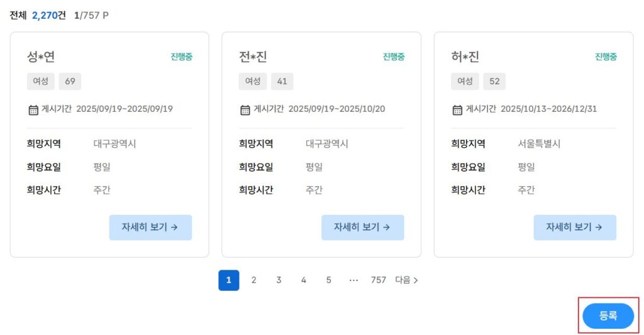
Task: Click 진행중 status on 성*연 card
Action: [182, 57]
